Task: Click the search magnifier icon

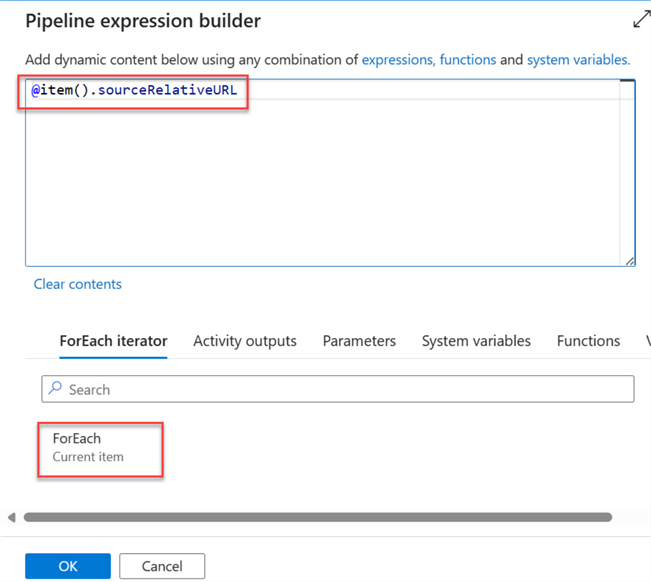Action: pyautogui.click(x=55, y=389)
